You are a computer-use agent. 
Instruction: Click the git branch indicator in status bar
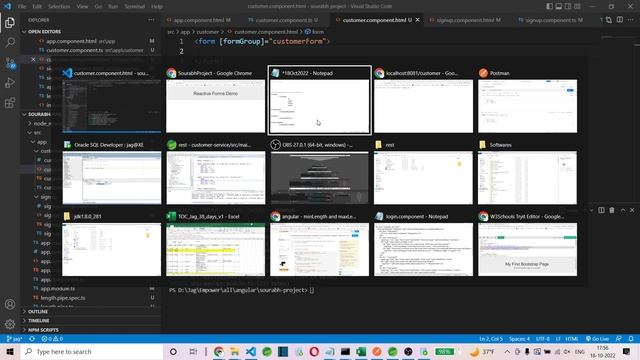pyautogui.click(x=14, y=339)
